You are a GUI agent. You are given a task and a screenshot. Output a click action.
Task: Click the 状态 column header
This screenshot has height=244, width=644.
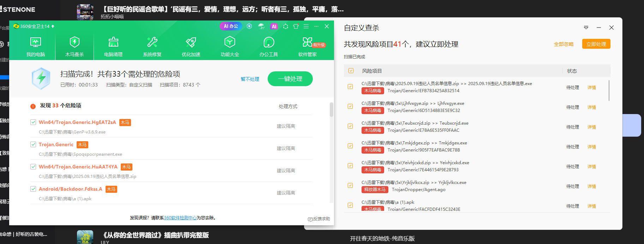572,71
